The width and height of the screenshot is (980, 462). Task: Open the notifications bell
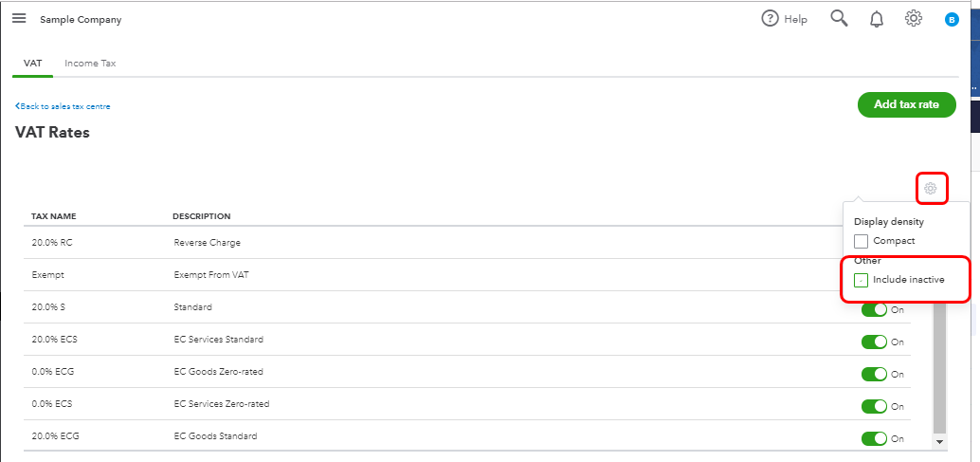[877, 19]
